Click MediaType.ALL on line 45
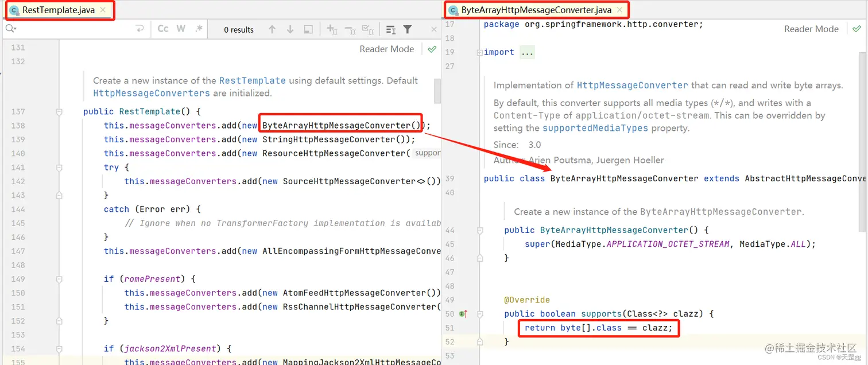868x365 pixels. pos(773,244)
